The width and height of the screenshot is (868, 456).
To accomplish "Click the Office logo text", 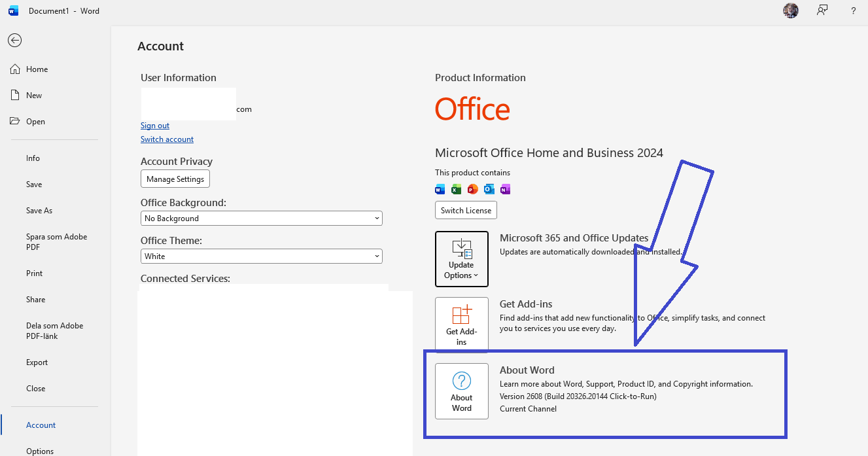I will tap(472, 109).
